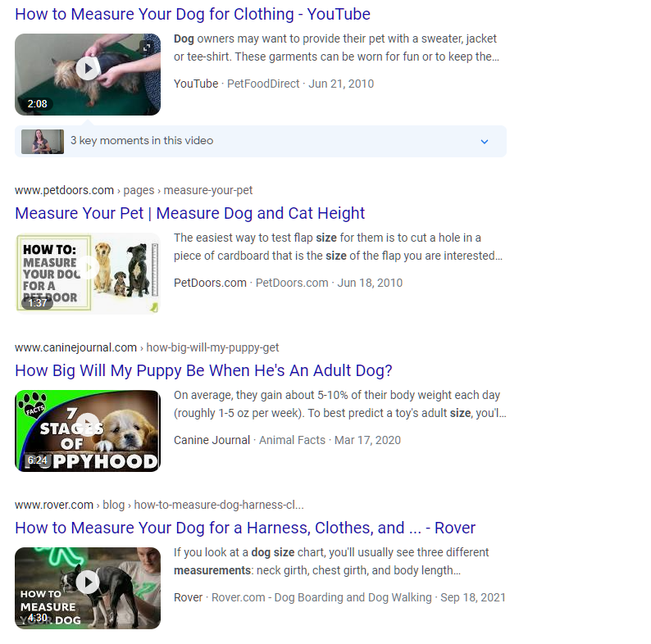Image resolution: width=651 pixels, height=644 pixels.
Task: Click the 1:37 duration label on thumbnail
Action: point(37,303)
